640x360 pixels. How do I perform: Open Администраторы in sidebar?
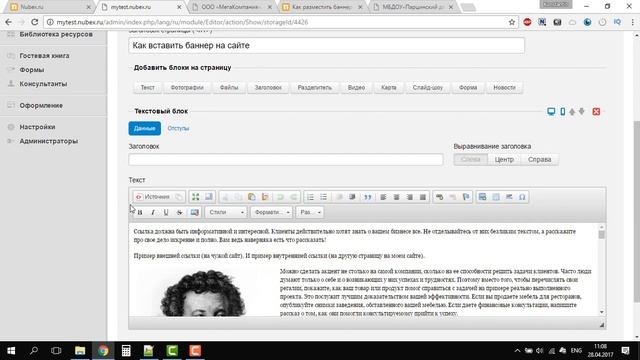[x=49, y=141]
